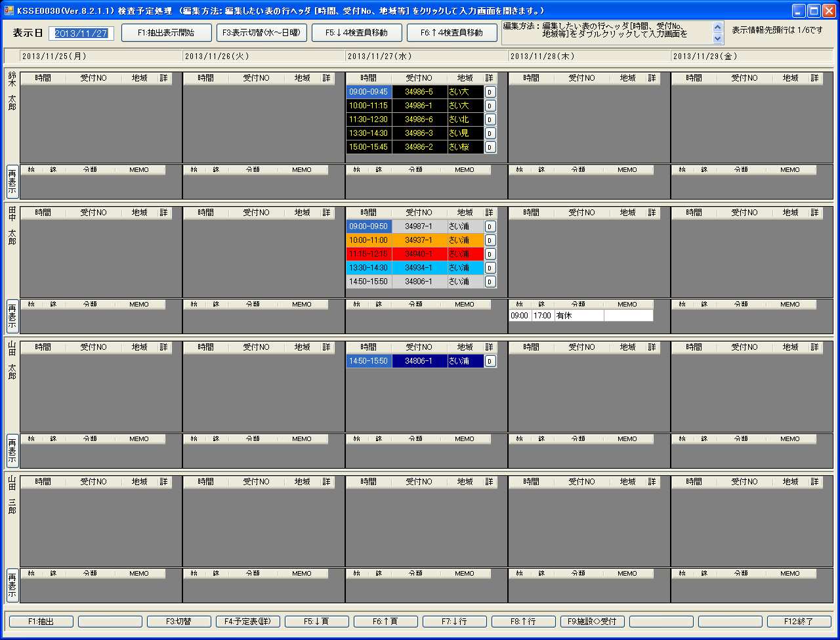Click F6:↑頁 page up button
The image size is (840, 640).
tap(386, 622)
